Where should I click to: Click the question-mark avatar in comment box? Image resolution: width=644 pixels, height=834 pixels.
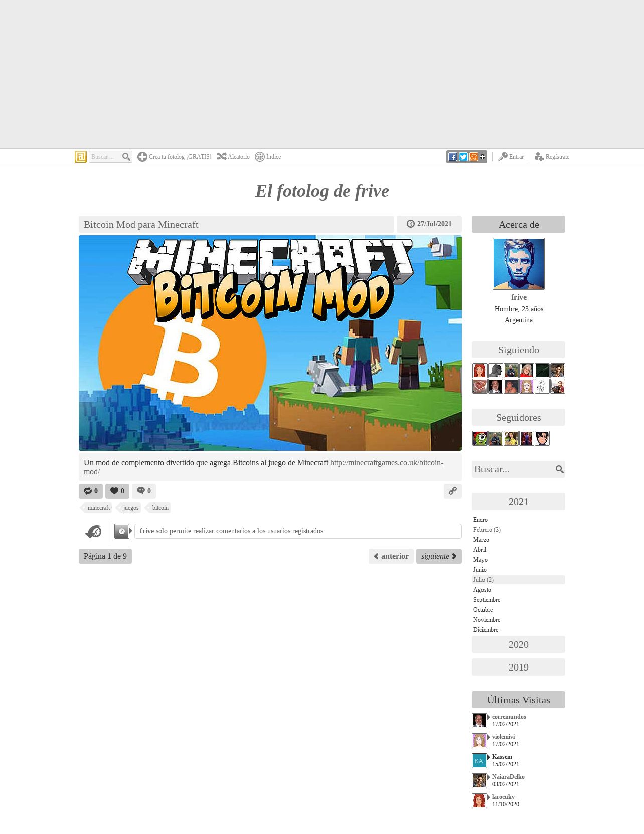point(122,531)
